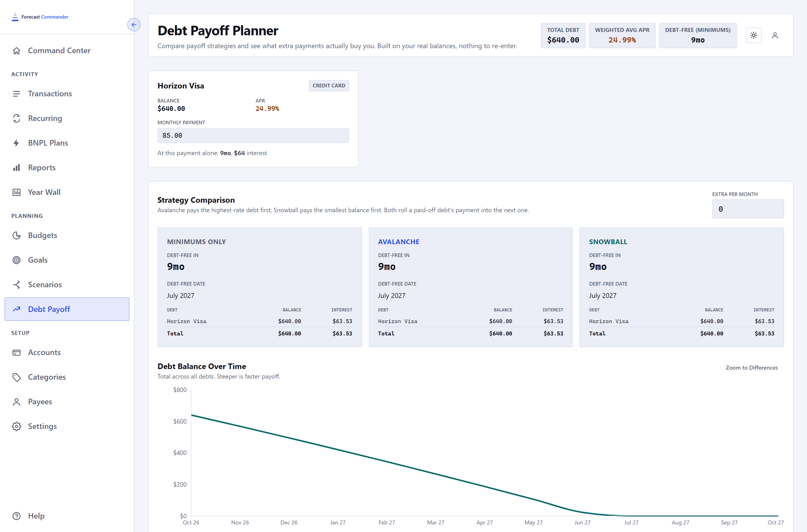Viewport: 807px width, 532px height.
Task: Click Debt-Free (Minimums) 9mo stat
Action: point(697,35)
